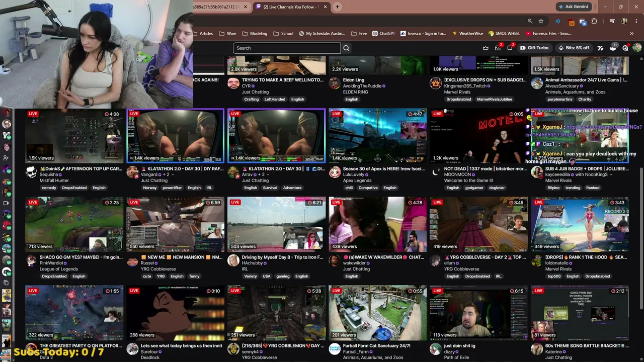Click Sequisha's channel avatar
Image resolution: width=644 pixels, height=362 pixels.
coord(32,172)
